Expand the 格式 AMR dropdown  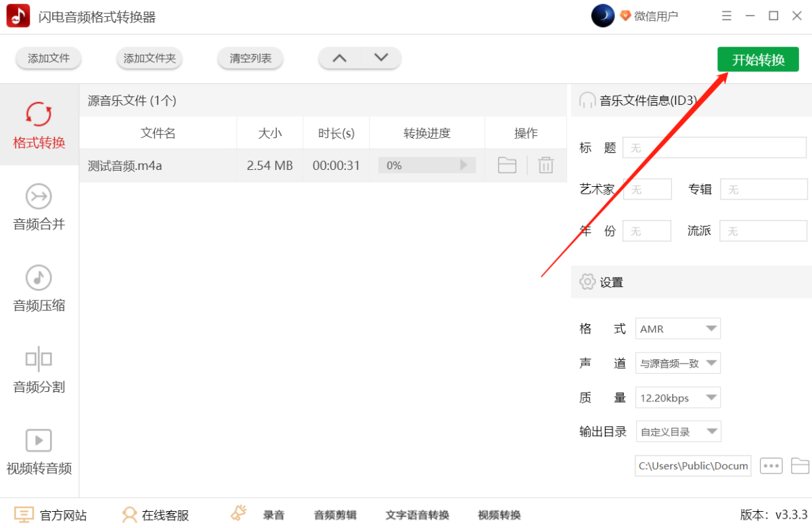pos(678,329)
